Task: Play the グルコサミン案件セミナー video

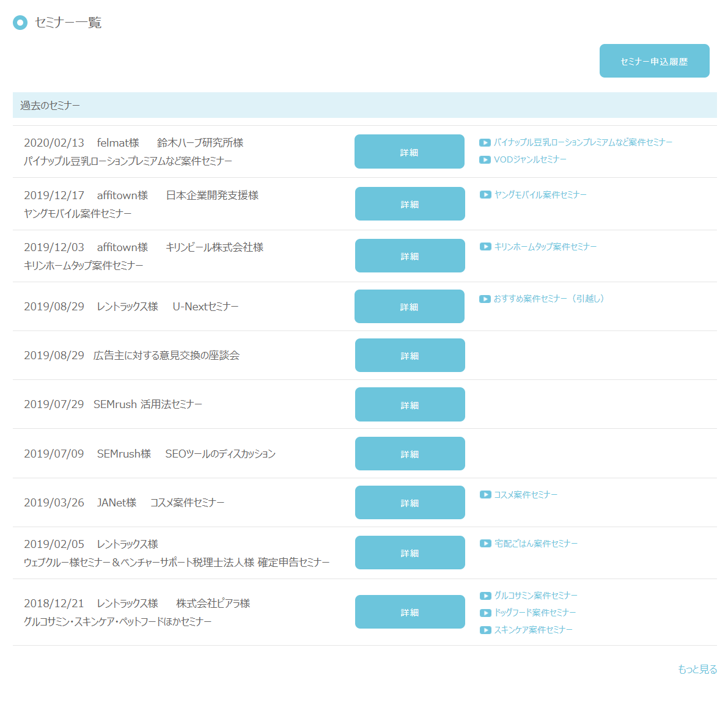Action: point(486,595)
